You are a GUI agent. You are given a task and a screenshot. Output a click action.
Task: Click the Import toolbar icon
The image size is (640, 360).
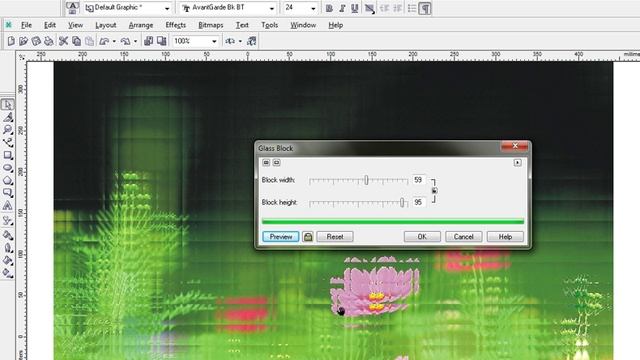tap(149, 41)
